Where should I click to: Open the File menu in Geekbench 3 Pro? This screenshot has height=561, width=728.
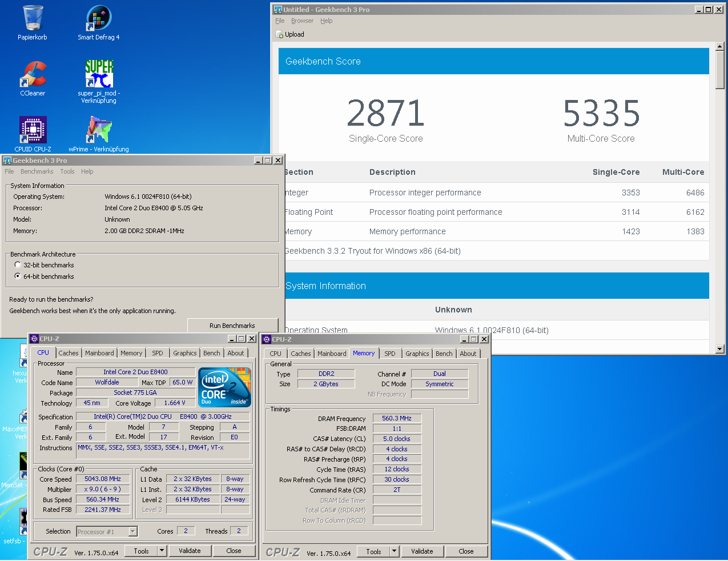click(9, 171)
